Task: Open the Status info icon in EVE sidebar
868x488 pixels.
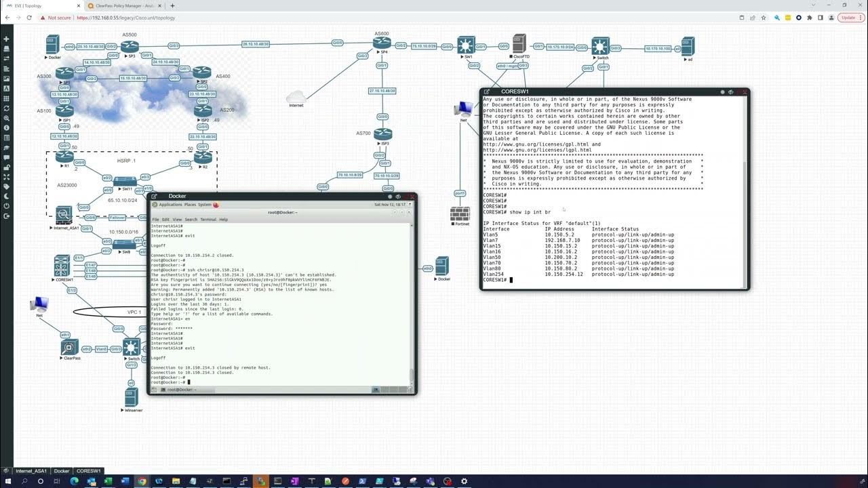Action: click(6, 127)
